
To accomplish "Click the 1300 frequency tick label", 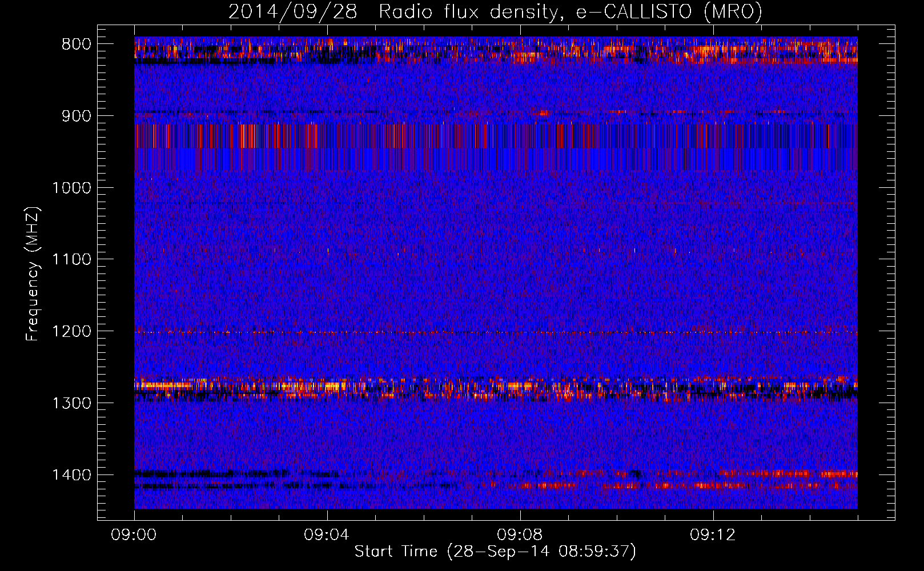I will point(71,404).
